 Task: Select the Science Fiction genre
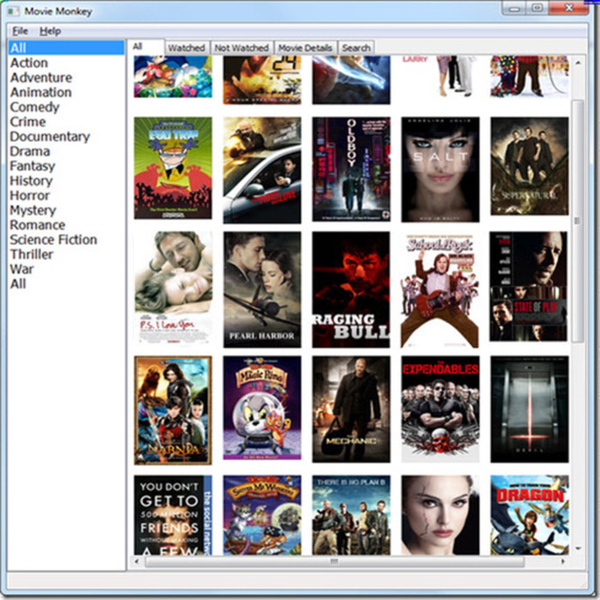click(54, 240)
